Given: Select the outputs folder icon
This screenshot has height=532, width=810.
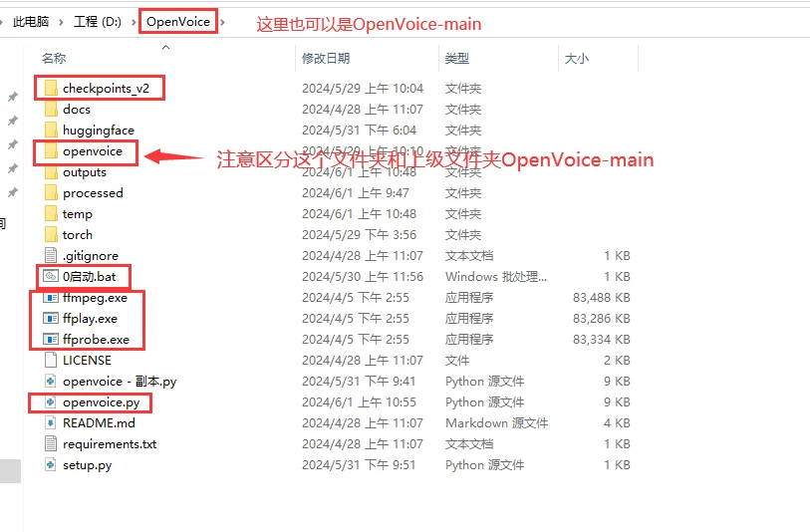Looking at the screenshot, I should coord(51,172).
